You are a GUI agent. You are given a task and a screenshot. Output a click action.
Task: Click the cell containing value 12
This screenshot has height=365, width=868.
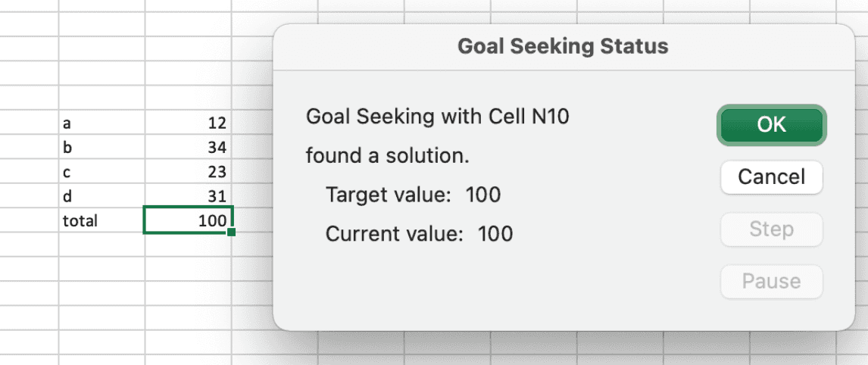[189, 123]
